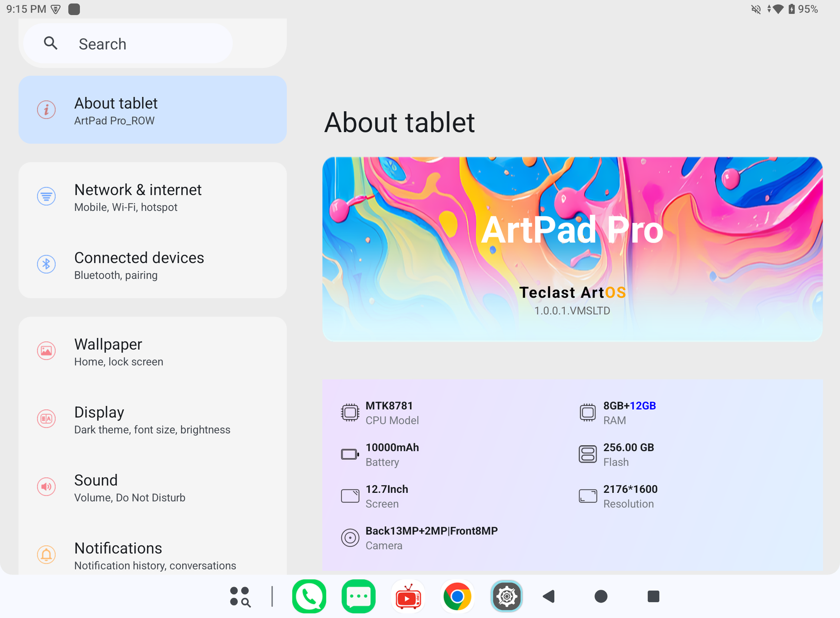Open Sound settings
The height and width of the screenshot is (618, 840).
152,487
